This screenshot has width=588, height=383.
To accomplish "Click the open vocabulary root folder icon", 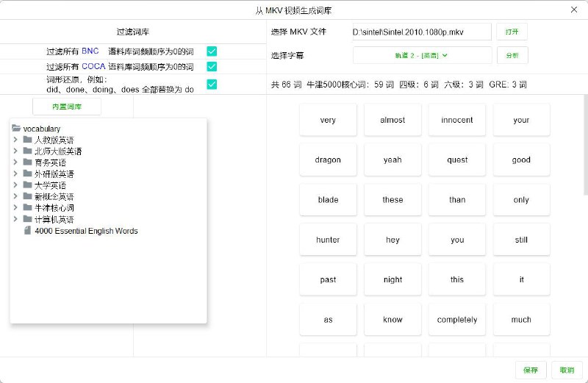I will (x=16, y=129).
